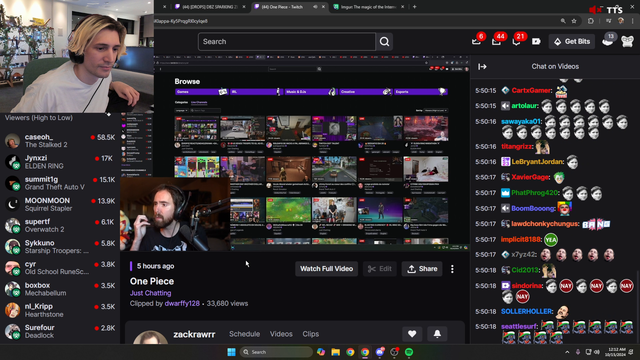Click the Watch Full Video button
Viewport: 640px width, 360px height.
[x=327, y=269]
